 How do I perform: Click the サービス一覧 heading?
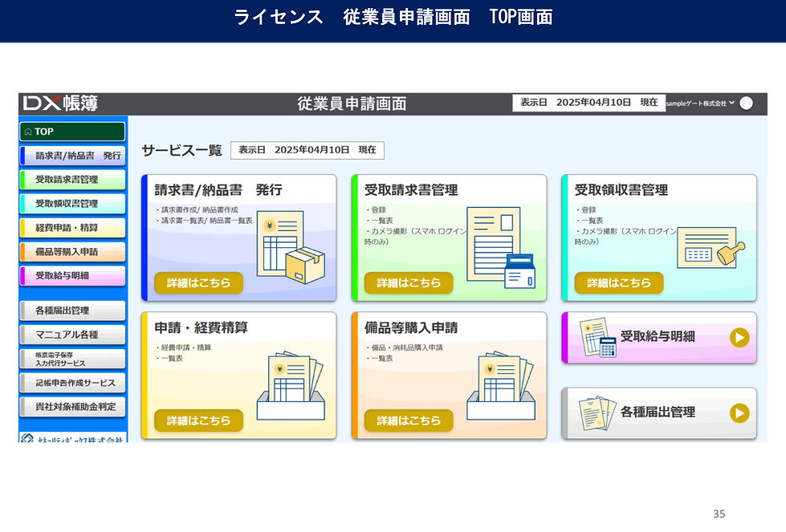click(x=181, y=150)
